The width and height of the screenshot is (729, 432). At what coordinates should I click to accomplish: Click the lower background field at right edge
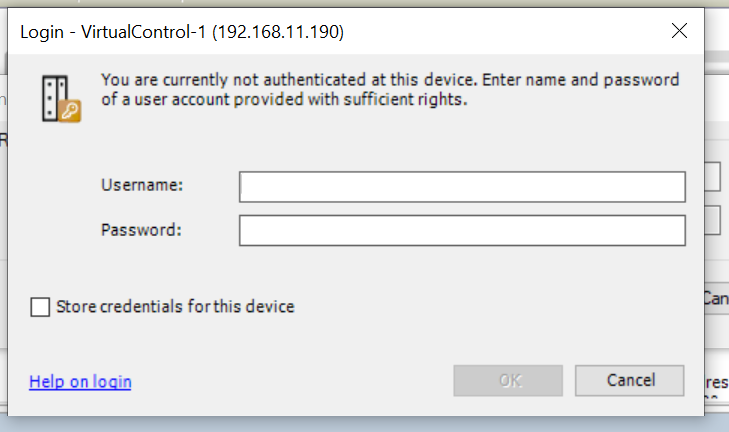(x=713, y=220)
